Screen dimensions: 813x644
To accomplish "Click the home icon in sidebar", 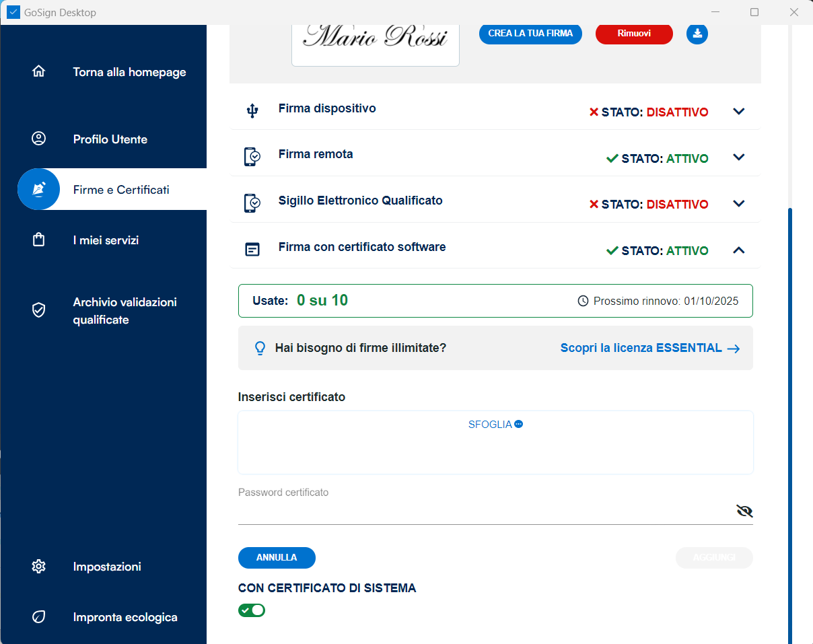I will (39, 71).
